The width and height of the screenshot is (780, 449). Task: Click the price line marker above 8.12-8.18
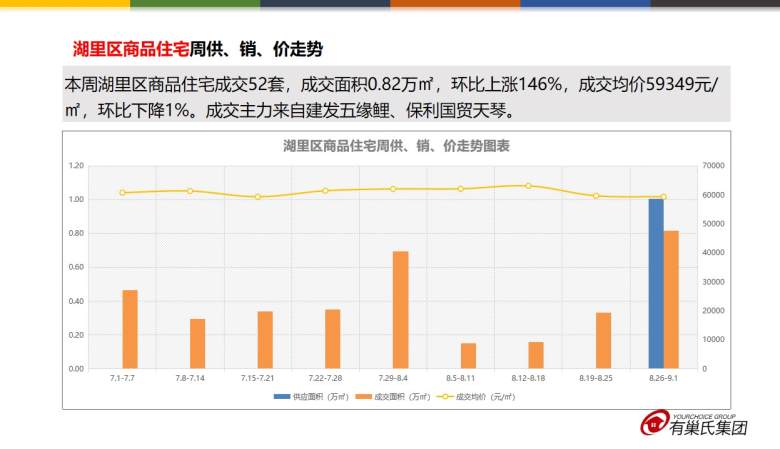click(x=528, y=186)
